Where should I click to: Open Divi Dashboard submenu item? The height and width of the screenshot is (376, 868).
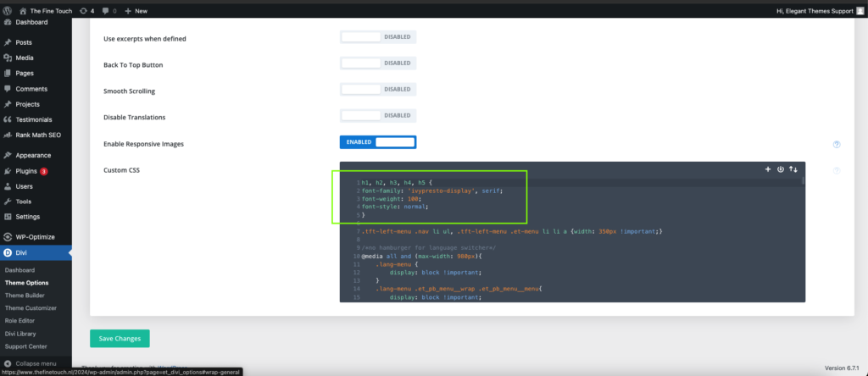20,270
